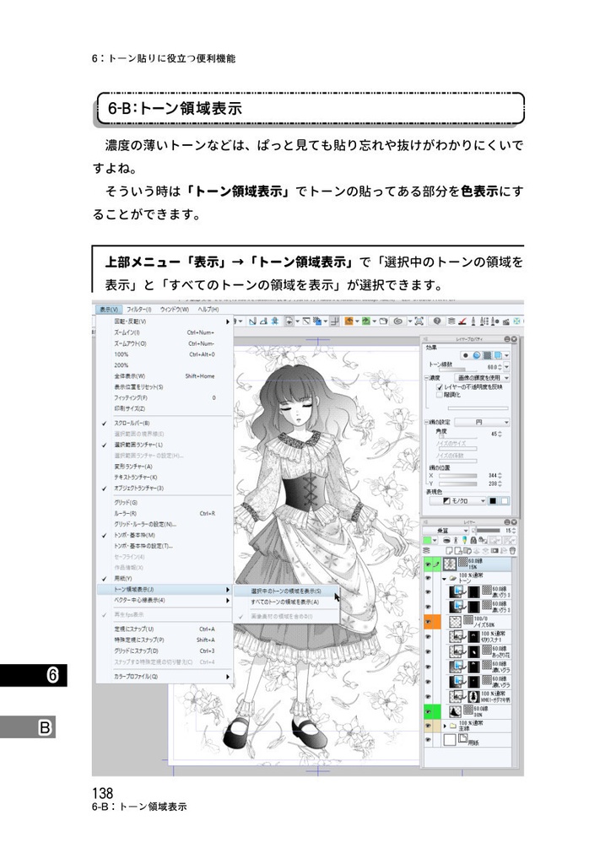Viewport: 616px width, 864px height.
Task: Click ズームイン(I) in the View menu
Action: pyautogui.click(x=165, y=332)
